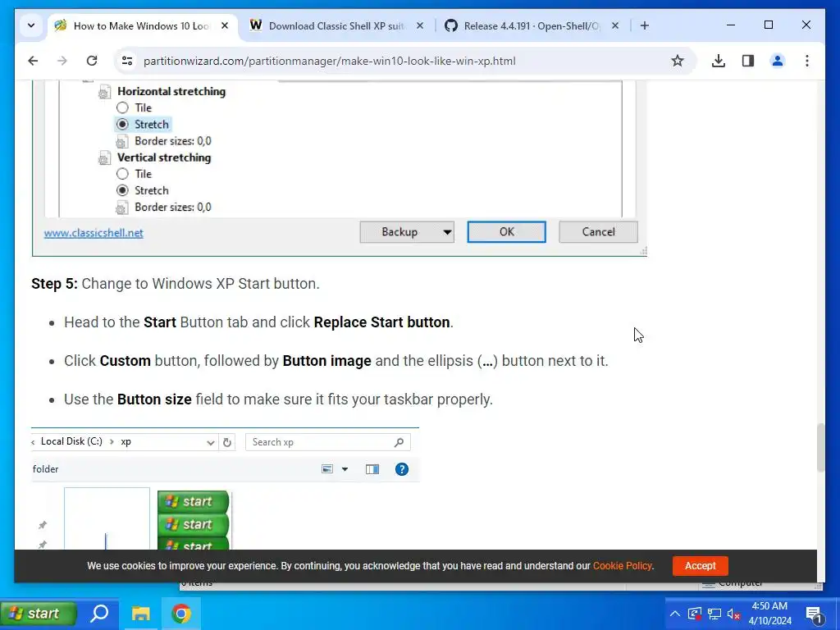Open the view options dropdown arrow
This screenshot has width=840, height=630.
click(x=345, y=469)
